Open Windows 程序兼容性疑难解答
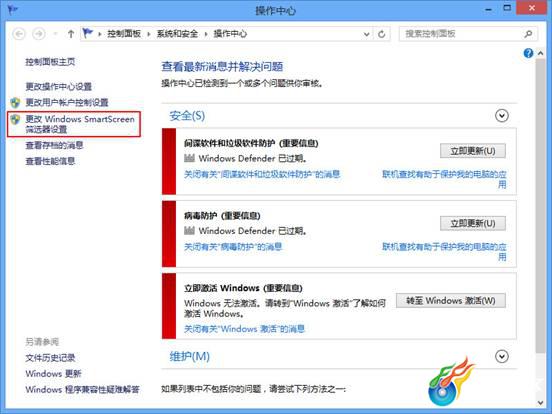Image resolution: width=552 pixels, height=414 pixels. click(82, 389)
